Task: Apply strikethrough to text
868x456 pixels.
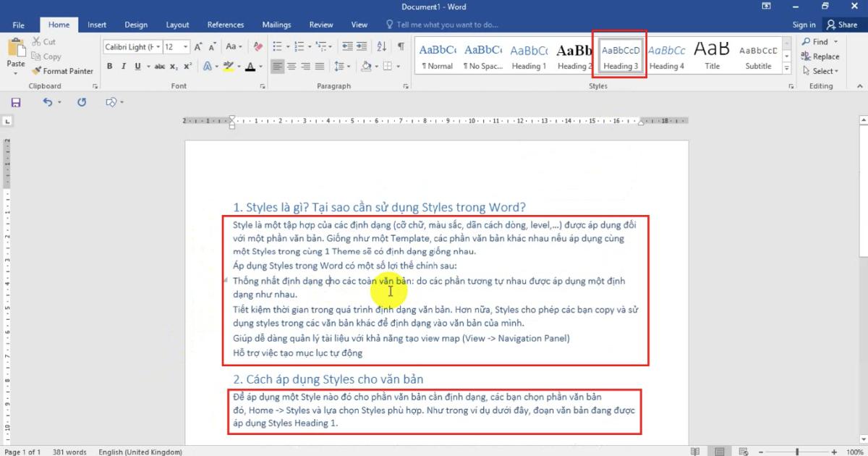Action: click(x=160, y=66)
